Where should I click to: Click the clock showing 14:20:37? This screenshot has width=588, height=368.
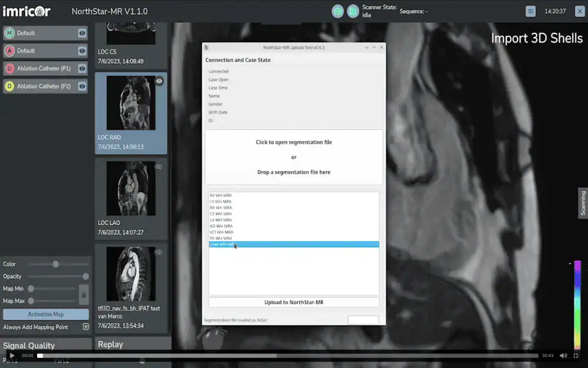point(555,11)
